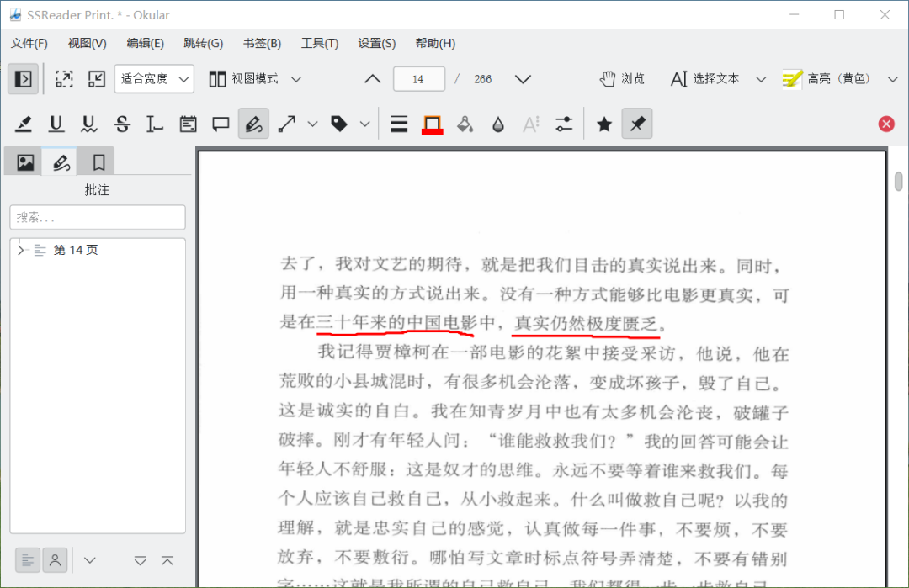Click the font settings icon
Screen dimensions: 909x588
tap(531, 124)
